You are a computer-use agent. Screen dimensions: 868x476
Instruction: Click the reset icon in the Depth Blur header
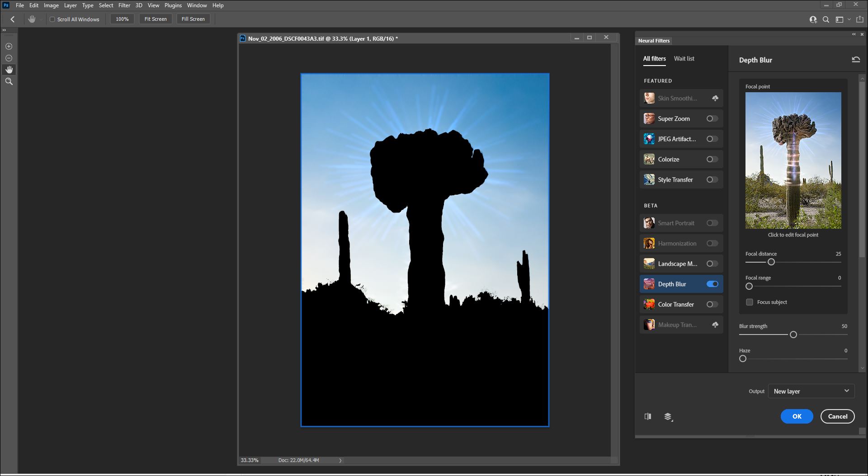point(856,59)
